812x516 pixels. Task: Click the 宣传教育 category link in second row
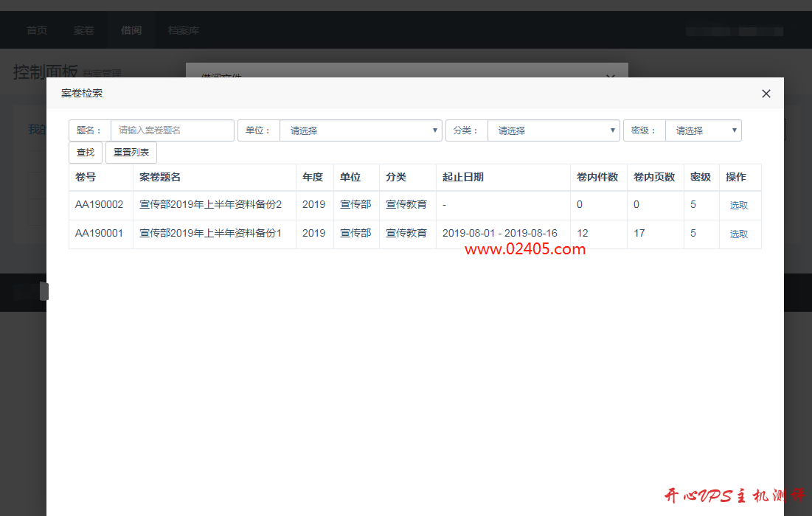click(407, 234)
